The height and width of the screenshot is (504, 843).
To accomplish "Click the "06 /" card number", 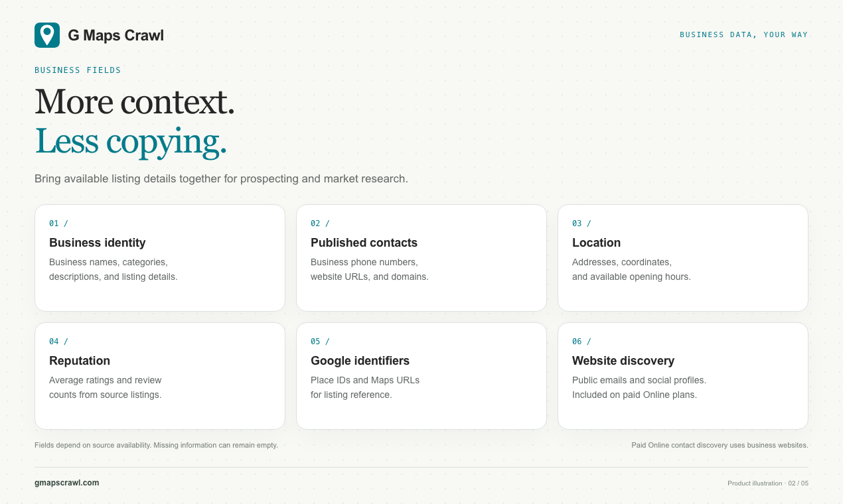I will pos(581,342).
